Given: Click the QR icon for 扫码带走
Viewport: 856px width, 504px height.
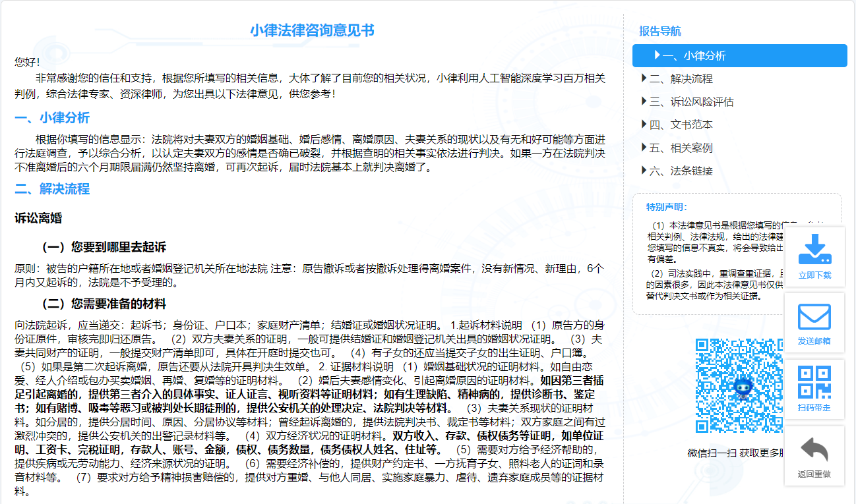Looking at the screenshot, I should [x=814, y=382].
